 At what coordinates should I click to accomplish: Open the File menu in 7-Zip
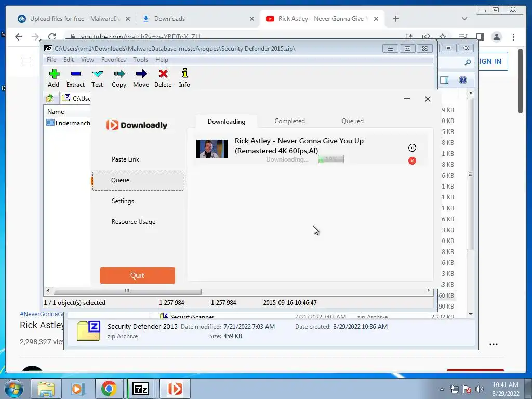coord(51,60)
